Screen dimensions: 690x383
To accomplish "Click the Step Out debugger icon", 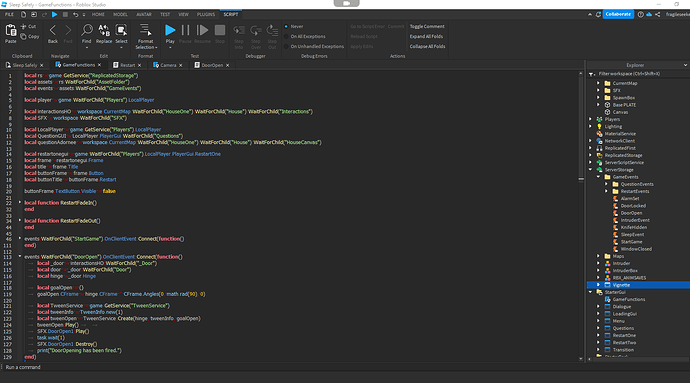I will tap(272, 30).
